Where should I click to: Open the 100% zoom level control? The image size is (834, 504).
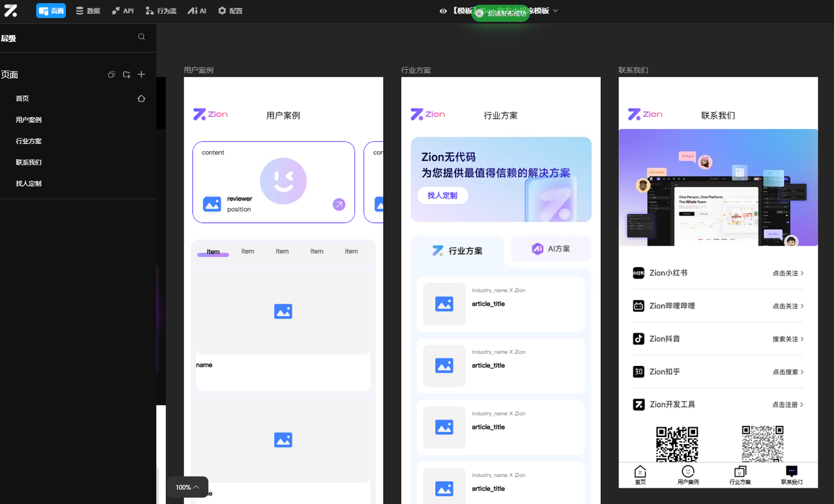click(x=187, y=486)
